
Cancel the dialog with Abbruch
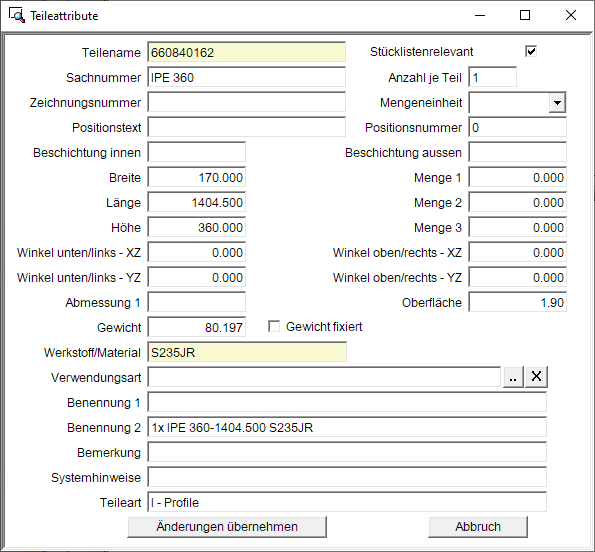tap(478, 527)
